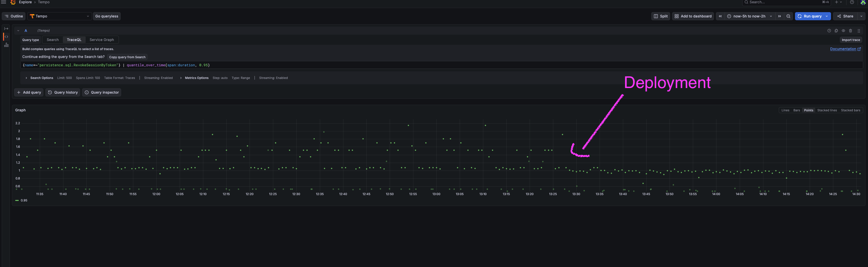This screenshot has height=267, width=868.
Task: Open the Tempo data source dropdown
Action: coord(60,16)
